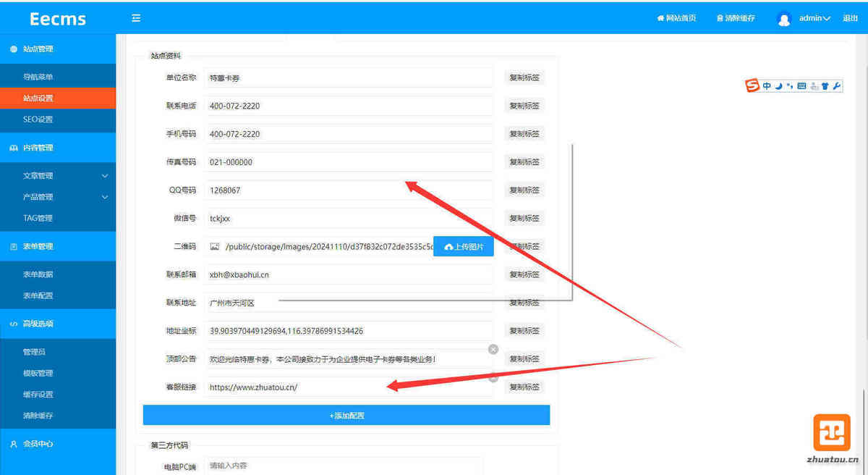The image size is (868, 475).
Task: Open 站点管理 section in the sidebar
Action: click(x=58, y=49)
